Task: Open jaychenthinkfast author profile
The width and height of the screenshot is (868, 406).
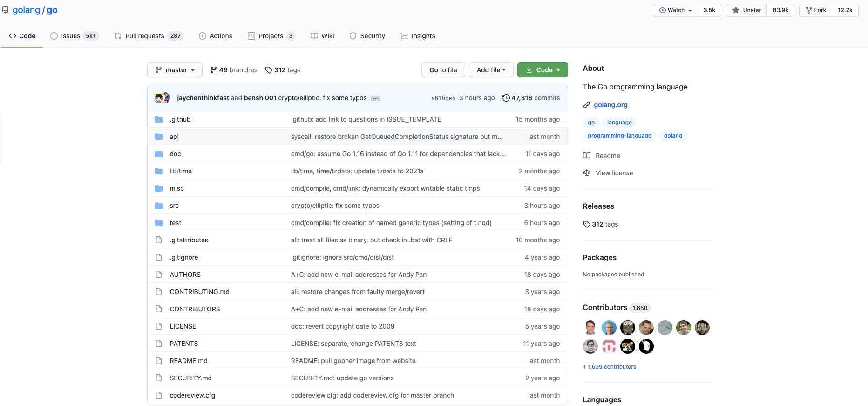Action: tap(203, 98)
